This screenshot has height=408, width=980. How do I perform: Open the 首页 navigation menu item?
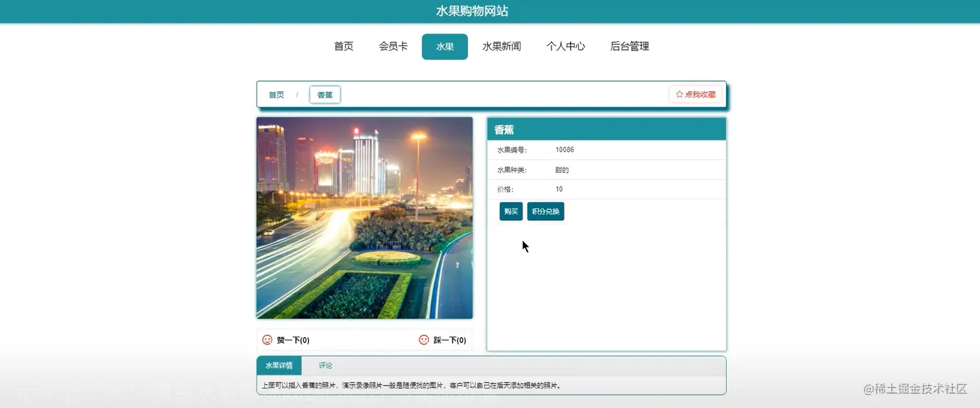pyautogui.click(x=344, y=47)
